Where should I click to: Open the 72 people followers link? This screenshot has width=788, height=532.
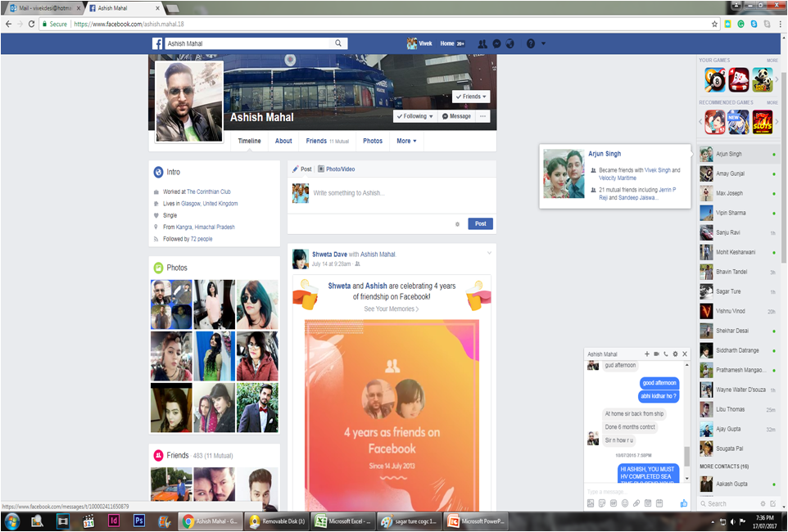202,239
